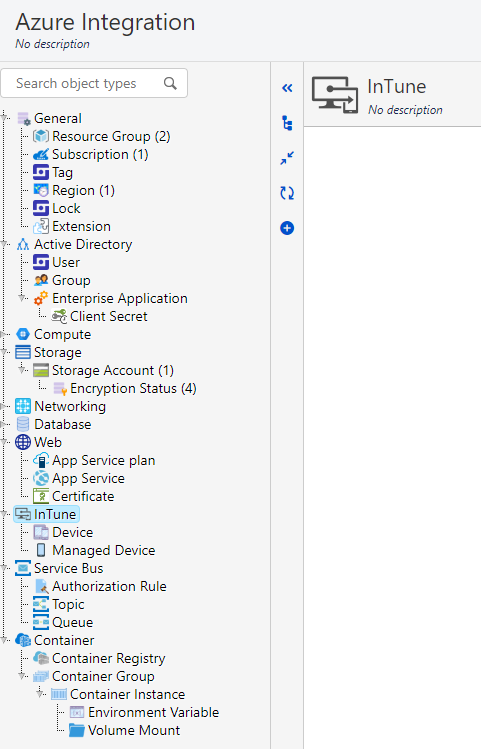Click the Resource Group cube icon
The height and width of the screenshot is (749, 481).
click(x=41, y=136)
